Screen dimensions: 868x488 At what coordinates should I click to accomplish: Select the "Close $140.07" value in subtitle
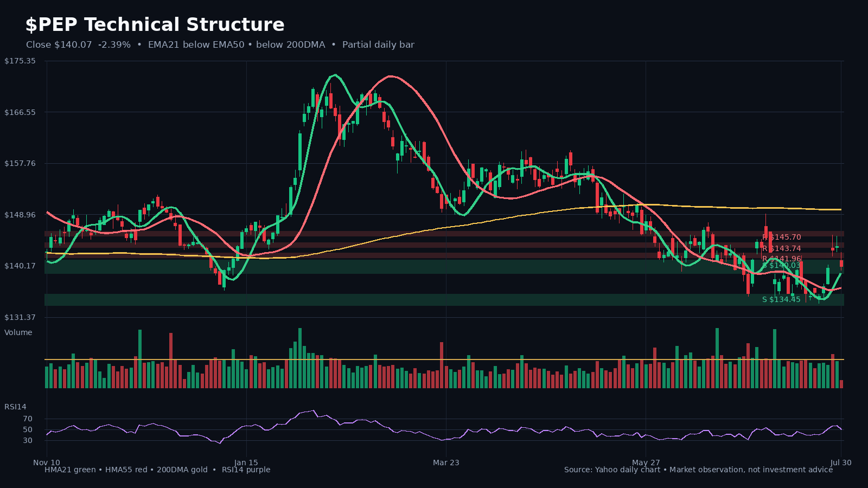tap(59, 45)
